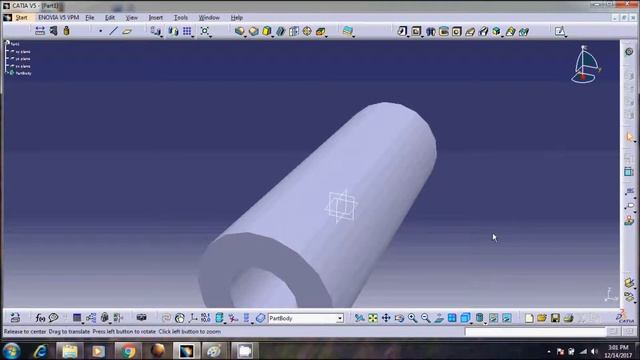Image resolution: width=640 pixels, height=360 pixels.
Task: Click the Hide/Show icon
Action: point(493,318)
